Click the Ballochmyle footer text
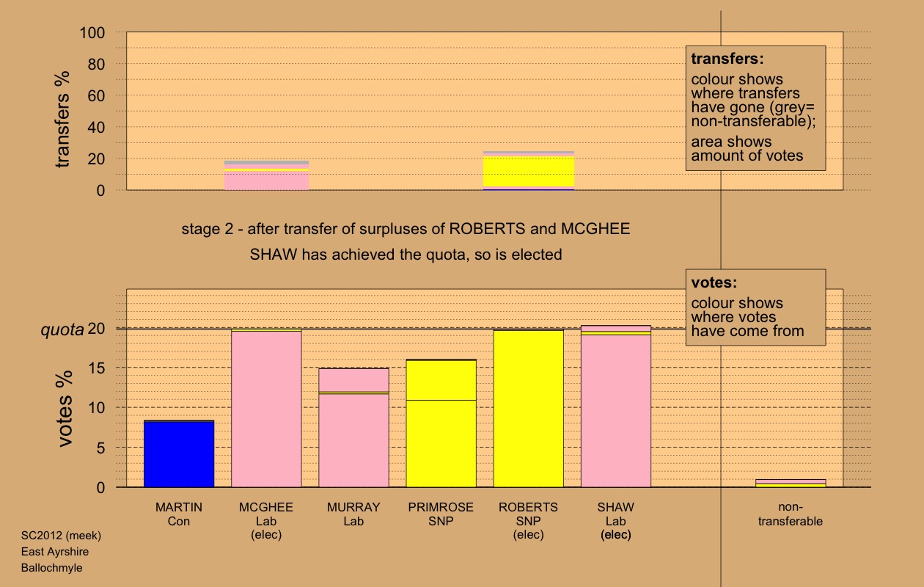Viewport: 924px width, 587px height. point(51,568)
